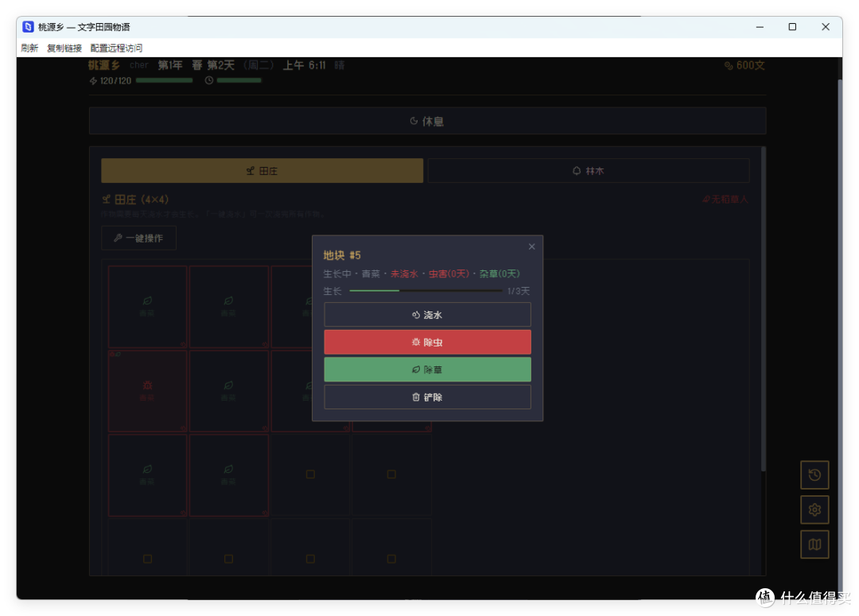This screenshot has width=859, height=616.
Task: Click the 地块 #5 dialog title
Action: (x=342, y=255)
